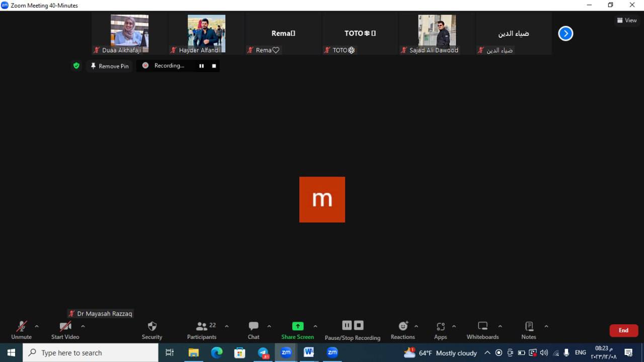This screenshot has height=362, width=644.
Task: Pause the recording from the top indicator
Action: 201,65
